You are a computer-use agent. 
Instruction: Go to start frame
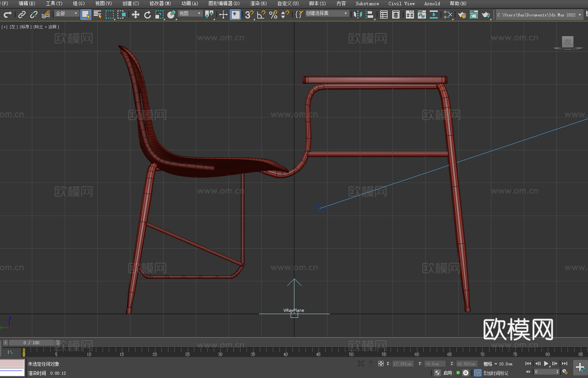click(528, 364)
